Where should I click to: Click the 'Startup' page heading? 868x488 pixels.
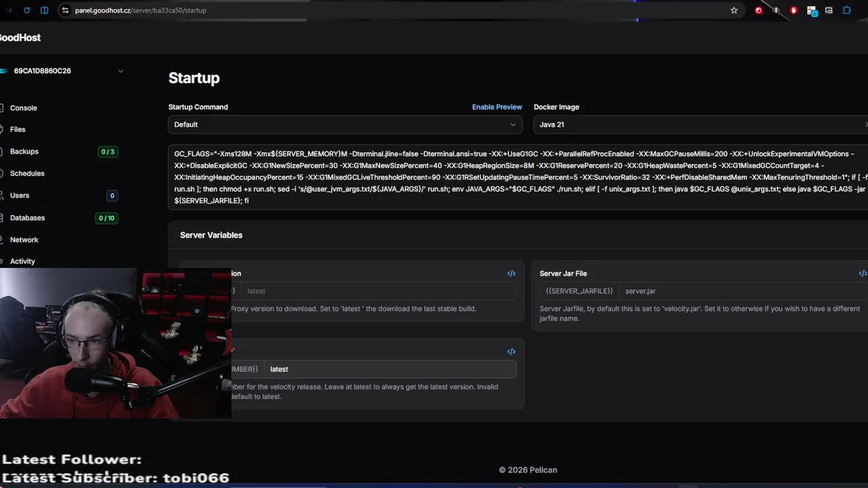point(194,78)
